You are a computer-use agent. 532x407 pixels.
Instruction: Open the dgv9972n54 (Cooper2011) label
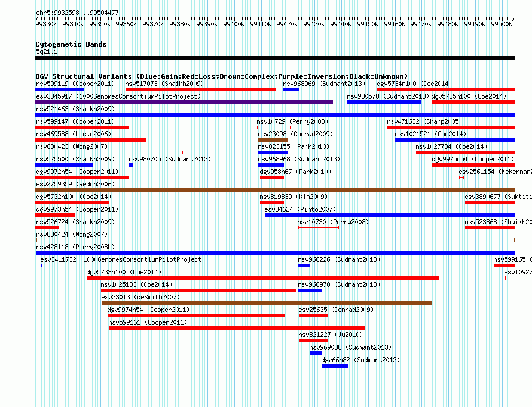[77, 172]
